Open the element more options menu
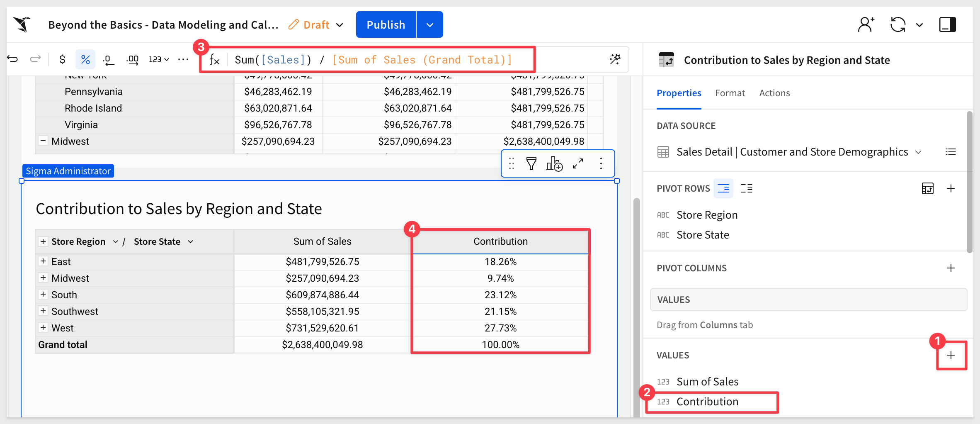980x424 pixels. click(601, 164)
